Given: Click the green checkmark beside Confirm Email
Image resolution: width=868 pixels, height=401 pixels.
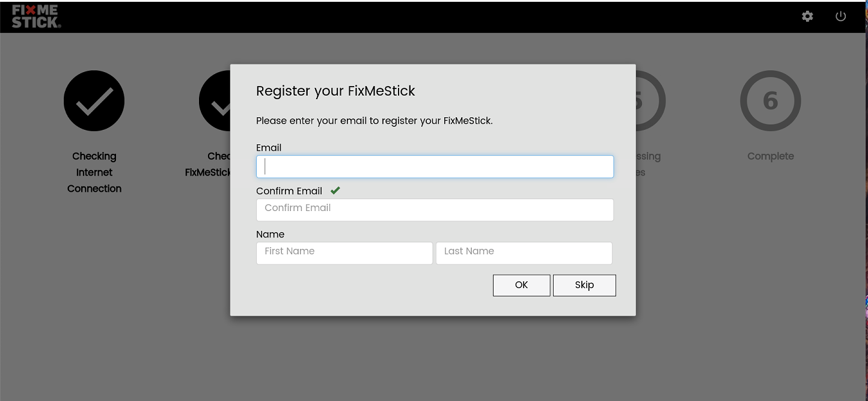Looking at the screenshot, I should (335, 191).
